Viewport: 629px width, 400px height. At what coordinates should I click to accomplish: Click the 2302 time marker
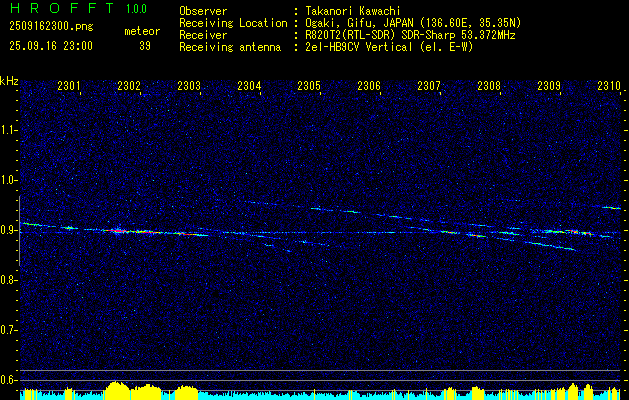129,86
